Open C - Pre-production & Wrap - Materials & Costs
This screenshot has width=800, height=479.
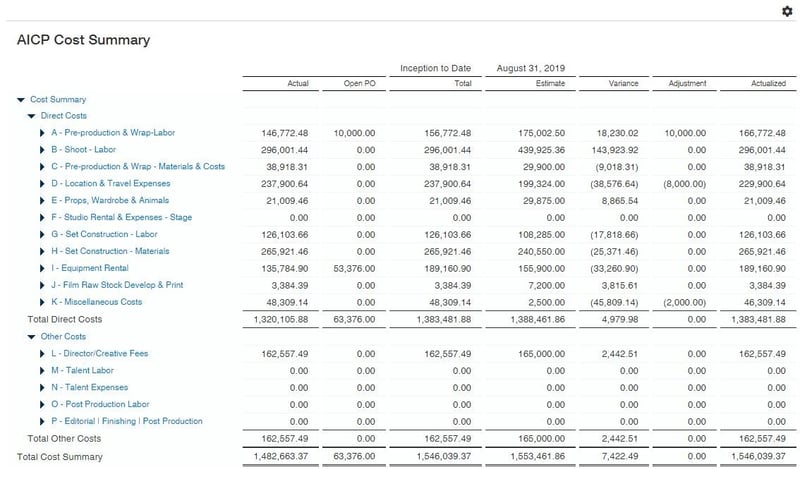click(138, 167)
